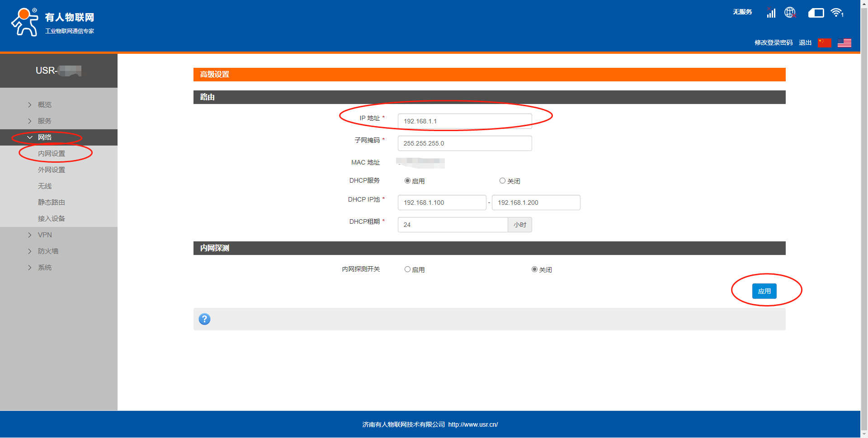Open the 外网设置 menu item
The image size is (868, 438).
pos(51,170)
